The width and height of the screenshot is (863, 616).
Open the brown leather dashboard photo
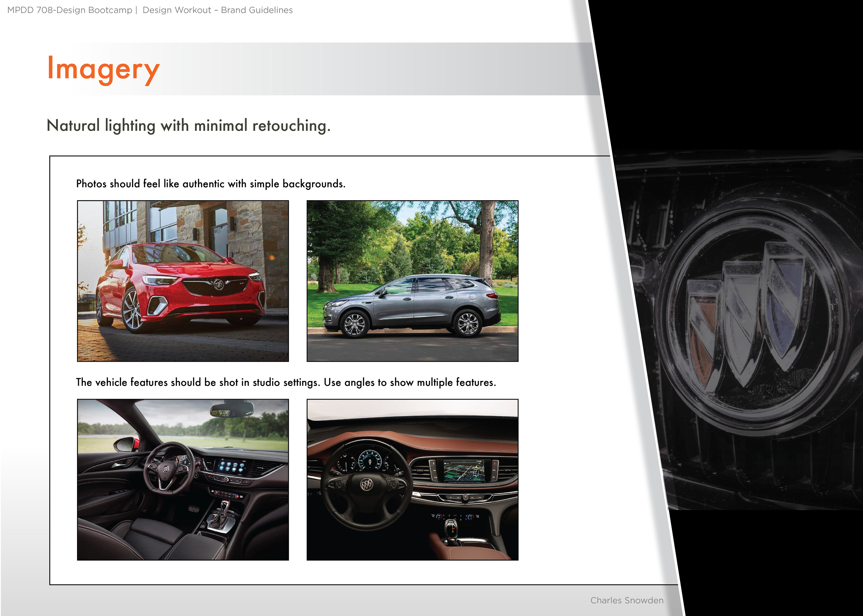[x=413, y=479]
